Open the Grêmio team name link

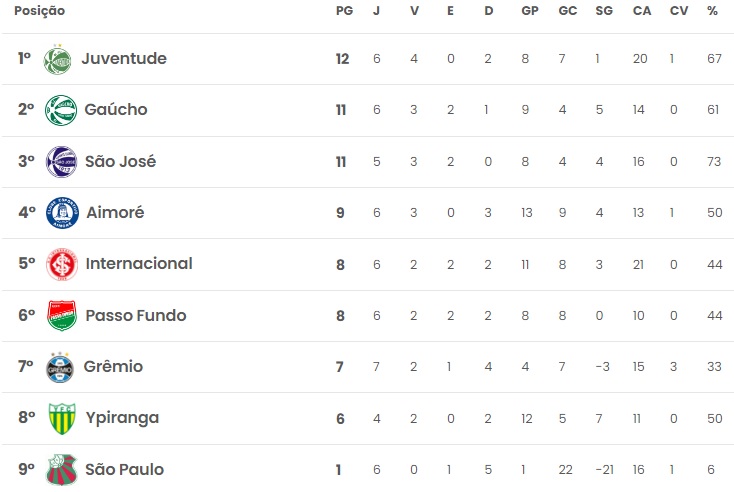(113, 367)
